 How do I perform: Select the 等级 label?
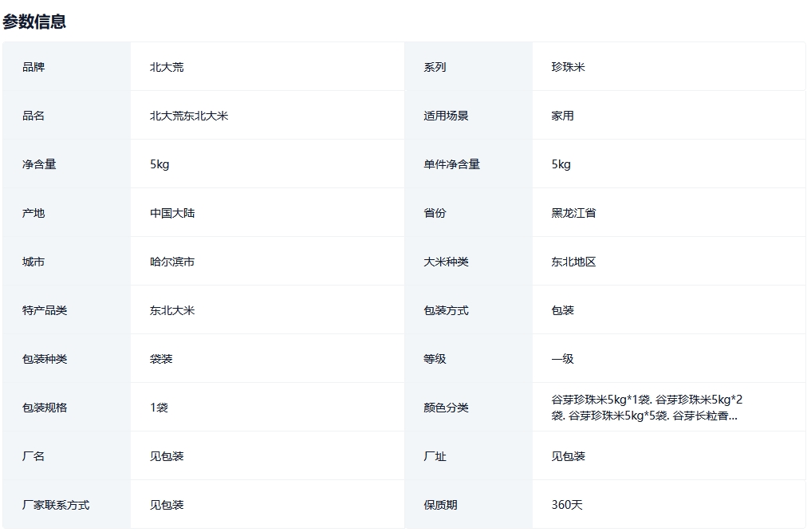(435, 359)
